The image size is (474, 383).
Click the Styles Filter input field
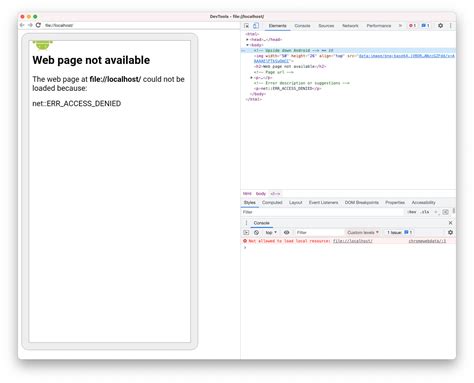pyautogui.click(x=322, y=212)
